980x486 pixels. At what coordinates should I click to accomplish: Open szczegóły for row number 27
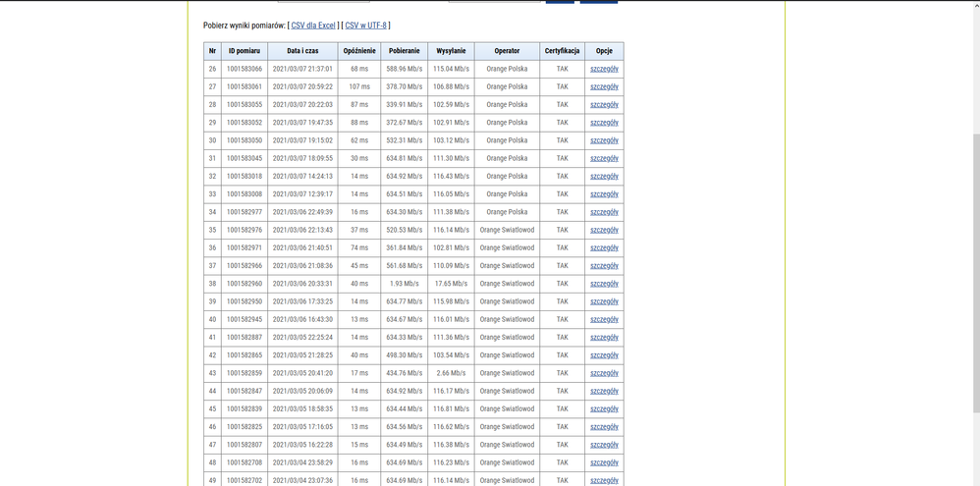[604, 86]
